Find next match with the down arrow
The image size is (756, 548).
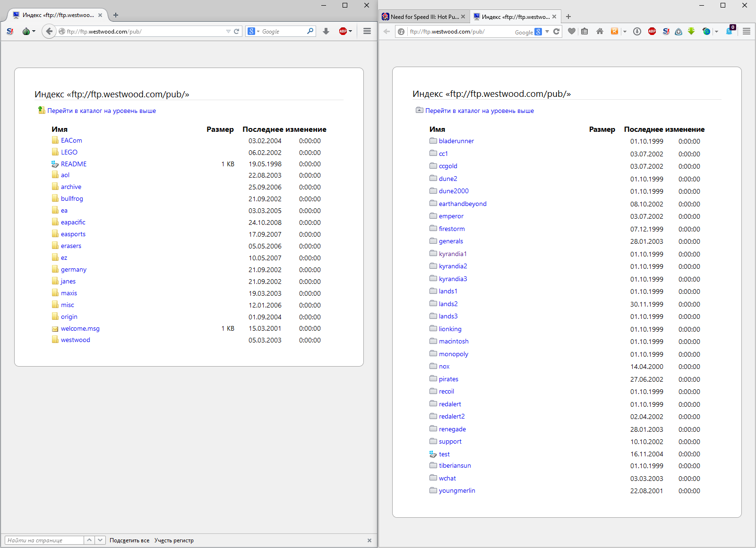click(x=100, y=540)
